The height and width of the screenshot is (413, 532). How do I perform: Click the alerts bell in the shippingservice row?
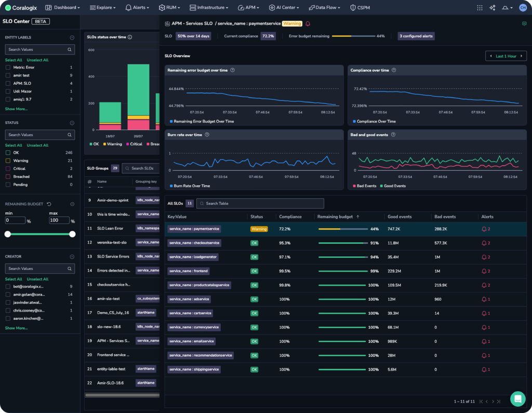click(x=484, y=369)
